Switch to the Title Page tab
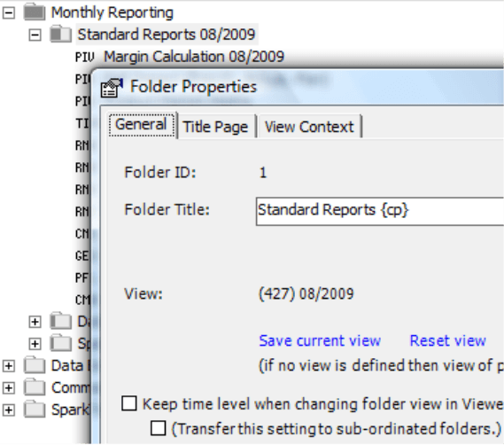 [x=215, y=127]
